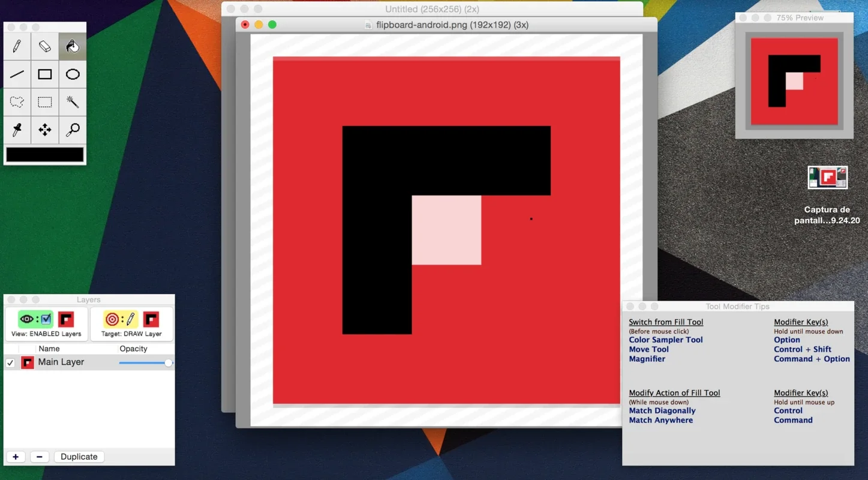Click Match Anywhere in modifier tips
The height and width of the screenshot is (480, 868).
(x=661, y=420)
